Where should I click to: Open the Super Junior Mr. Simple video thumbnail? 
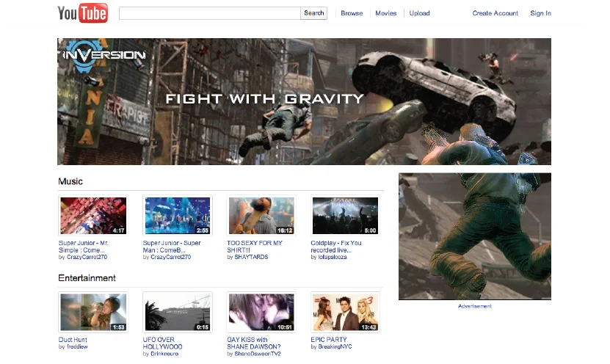(x=93, y=216)
